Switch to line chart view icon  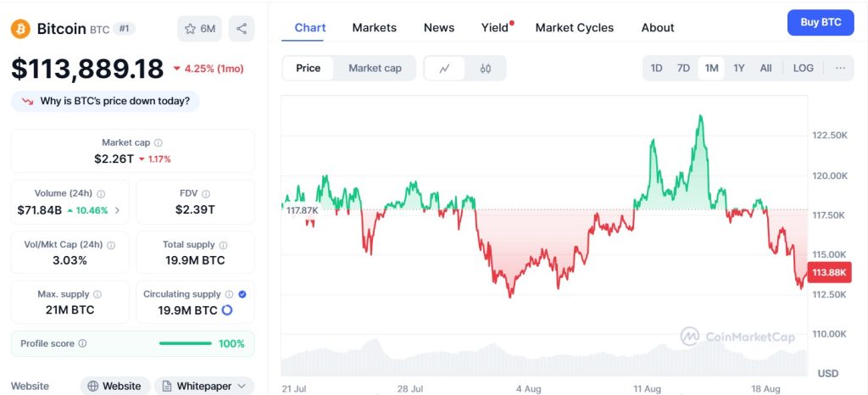point(444,68)
